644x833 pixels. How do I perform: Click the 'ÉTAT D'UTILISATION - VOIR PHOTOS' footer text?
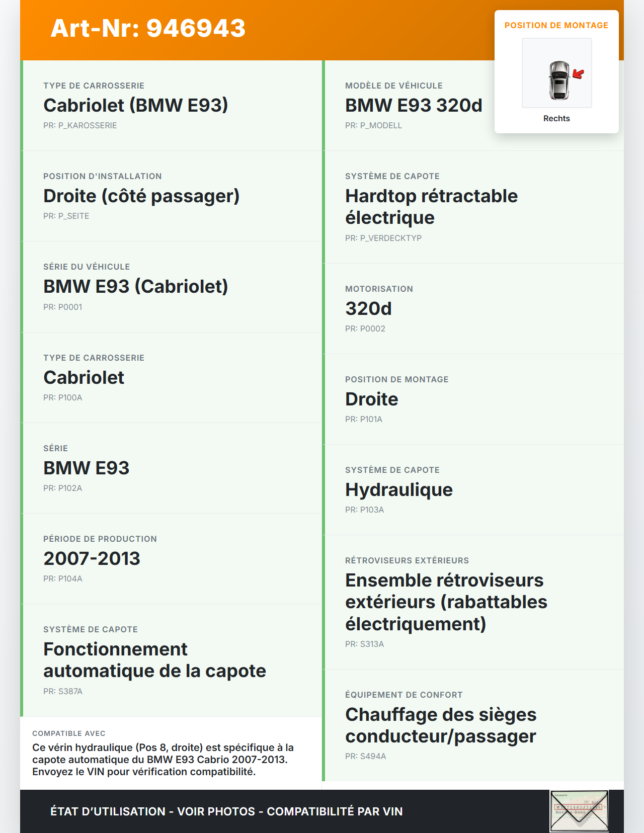[226, 811]
